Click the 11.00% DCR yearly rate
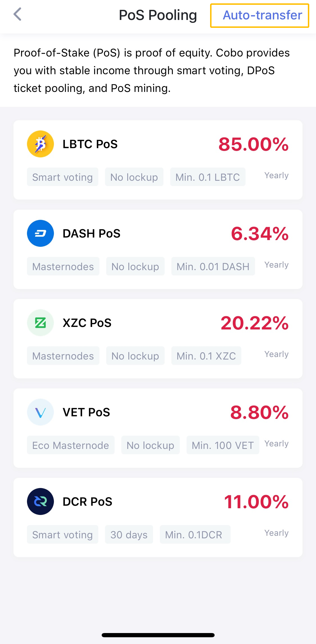Viewport: 316px width, 644px height. 256,502
